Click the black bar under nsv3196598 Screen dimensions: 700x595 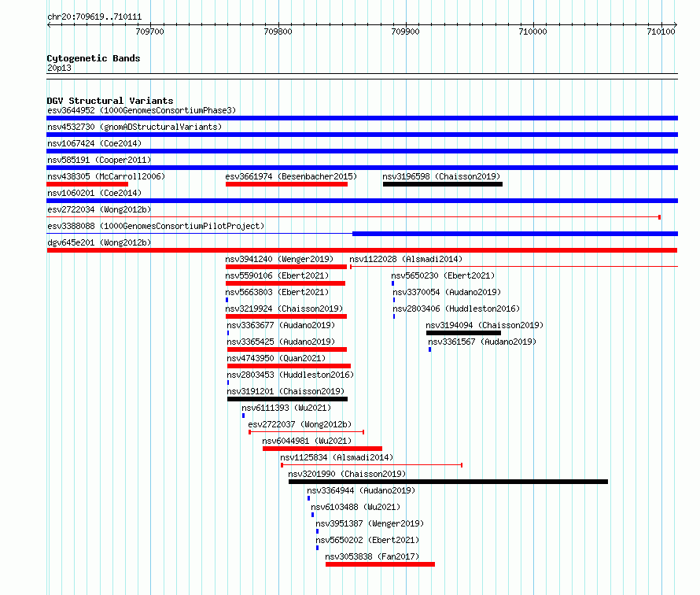coord(442,184)
